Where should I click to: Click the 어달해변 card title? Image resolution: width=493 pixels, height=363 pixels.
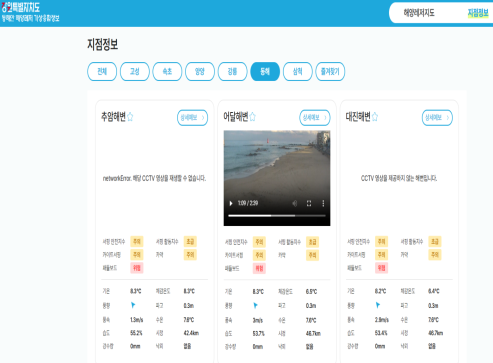click(236, 117)
